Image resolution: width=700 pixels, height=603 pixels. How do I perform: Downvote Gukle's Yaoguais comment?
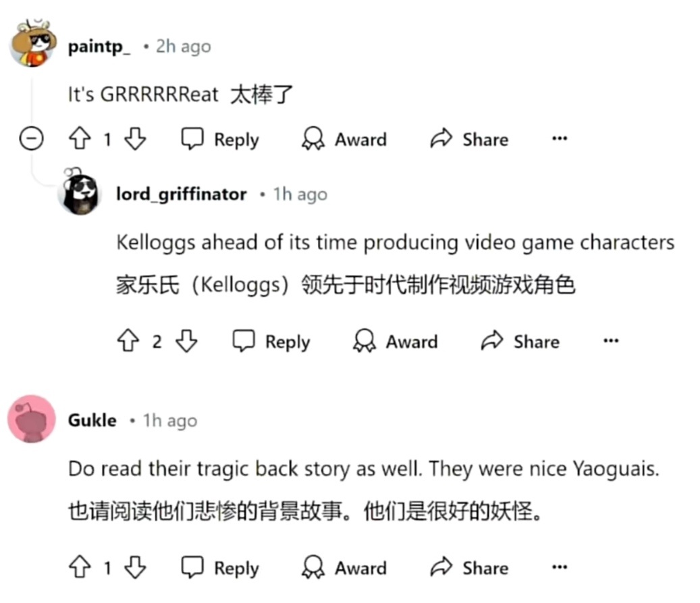pos(135,567)
